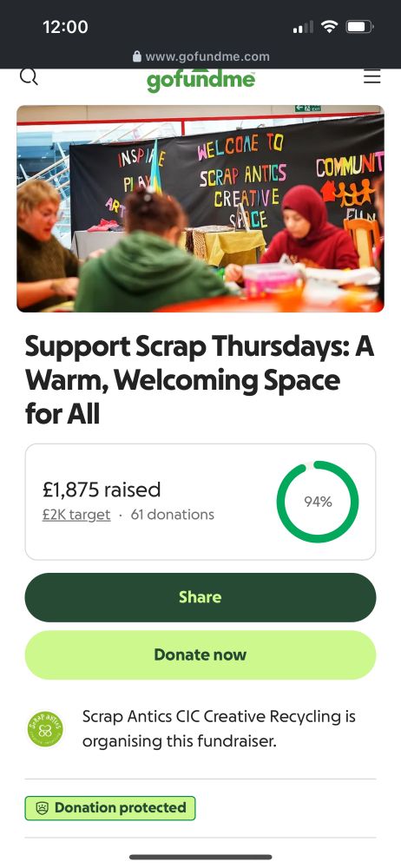This screenshot has width=401, height=868.
Task: Tap the battery status icon
Action: click(x=360, y=27)
